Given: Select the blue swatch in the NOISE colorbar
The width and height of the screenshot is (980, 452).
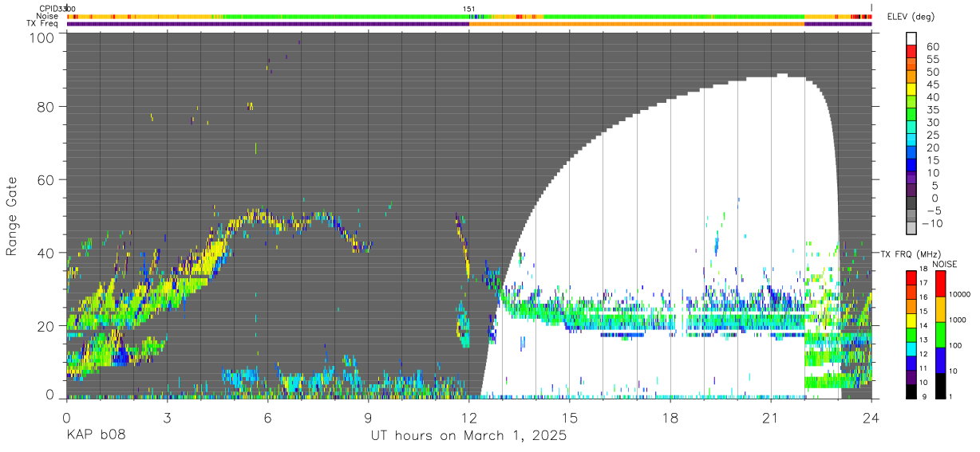Looking at the screenshot, I should click(940, 360).
